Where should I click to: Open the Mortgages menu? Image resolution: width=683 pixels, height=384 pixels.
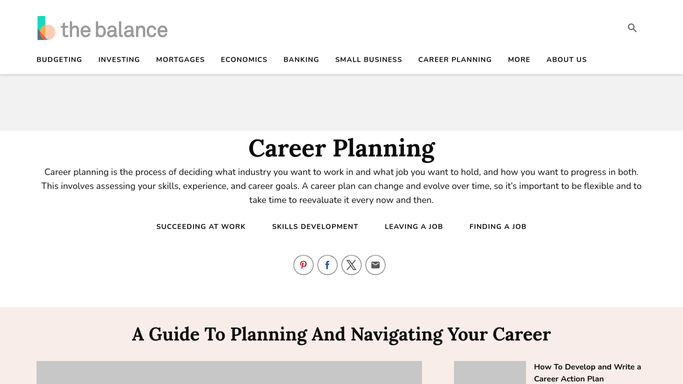click(180, 60)
